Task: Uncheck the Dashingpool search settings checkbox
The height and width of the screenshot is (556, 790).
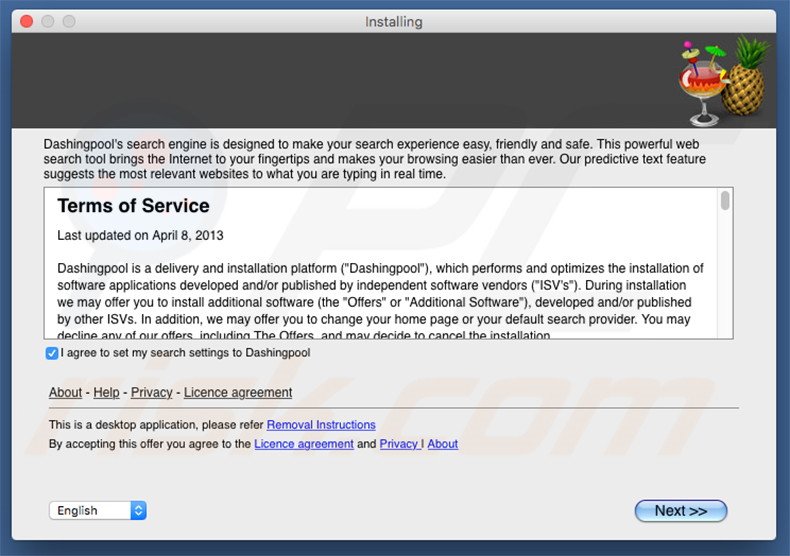Action: [51, 353]
